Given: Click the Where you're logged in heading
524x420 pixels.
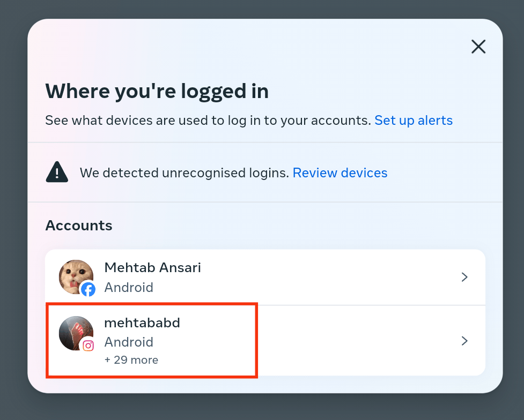Looking at the screenshot, I should click(157, 91).
